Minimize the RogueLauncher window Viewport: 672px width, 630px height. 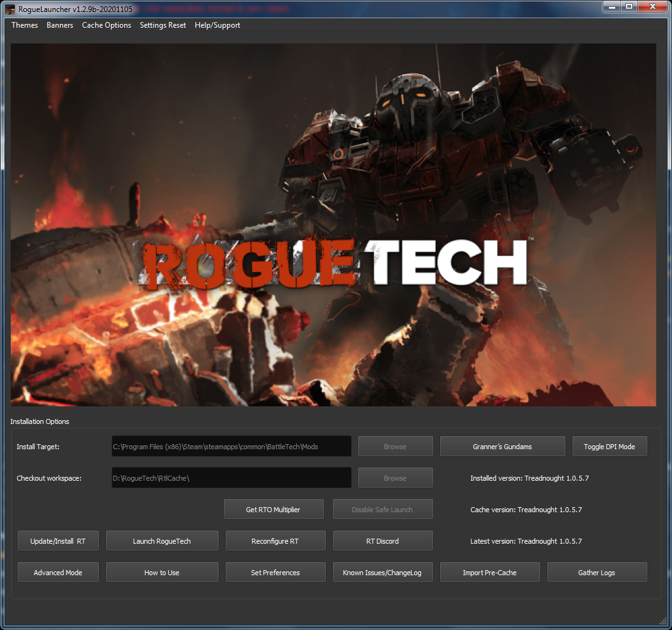[x=611, y=6]
